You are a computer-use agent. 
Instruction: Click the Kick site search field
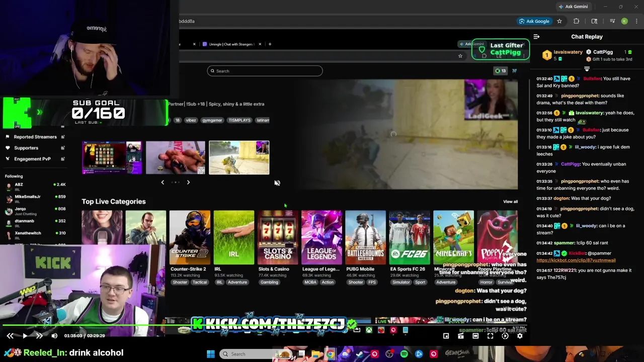click(x=265, y=71)
